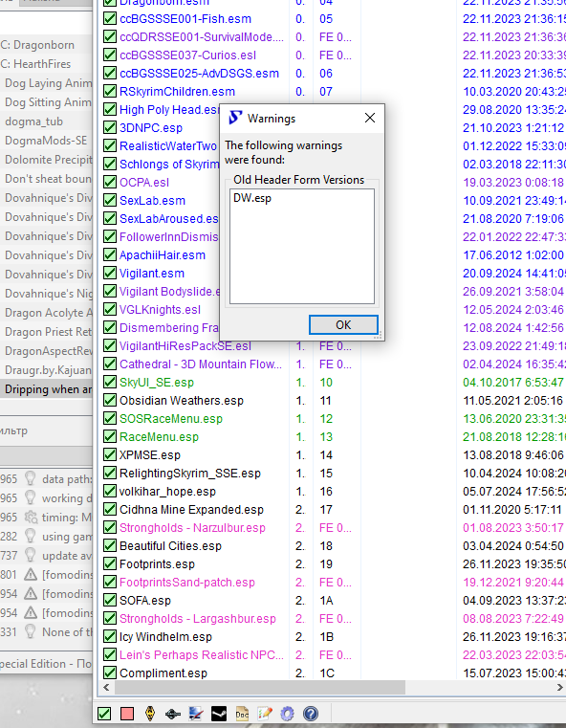Disable the SkyUI_SE.esp checkbox
This screenshot has height=728, width=566.
pos(110,382)
